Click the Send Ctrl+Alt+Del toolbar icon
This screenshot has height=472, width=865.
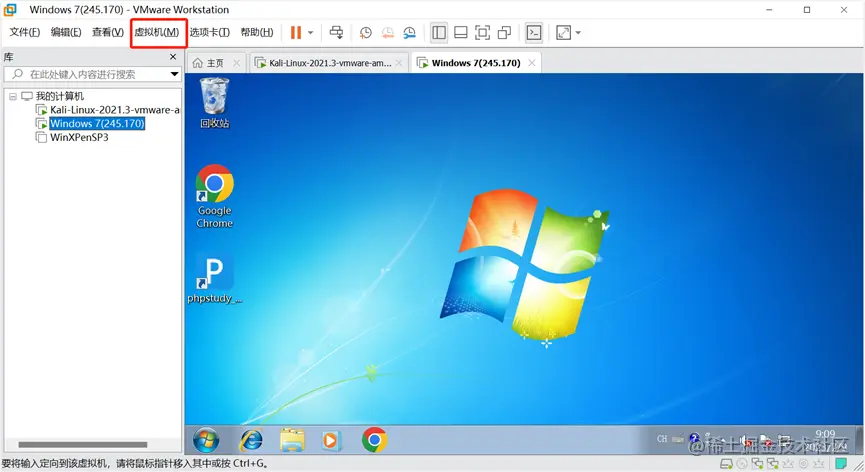336,33
